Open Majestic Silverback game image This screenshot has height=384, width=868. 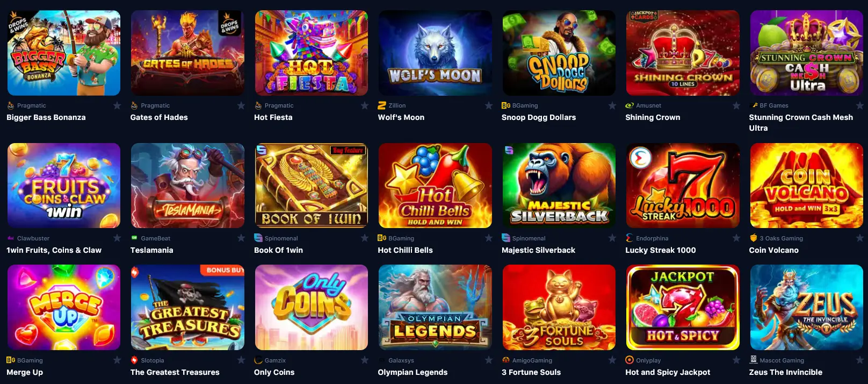click(559, 186)
